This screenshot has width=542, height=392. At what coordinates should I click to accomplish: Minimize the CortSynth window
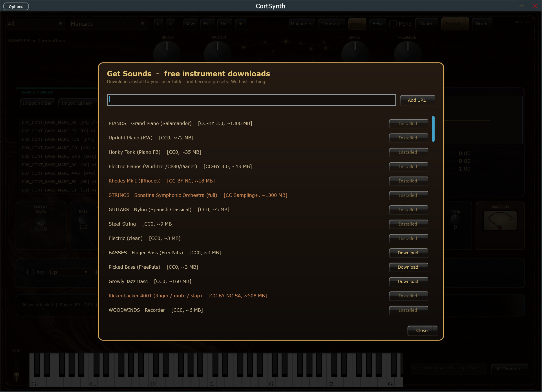(x=522, y=6)
